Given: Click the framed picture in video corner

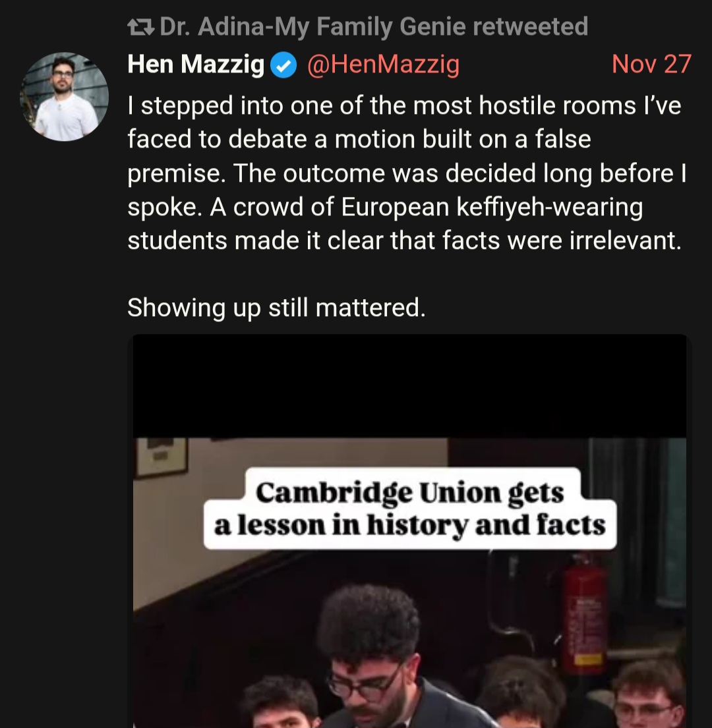Looking at the screenshot, I should pos(161,457).
